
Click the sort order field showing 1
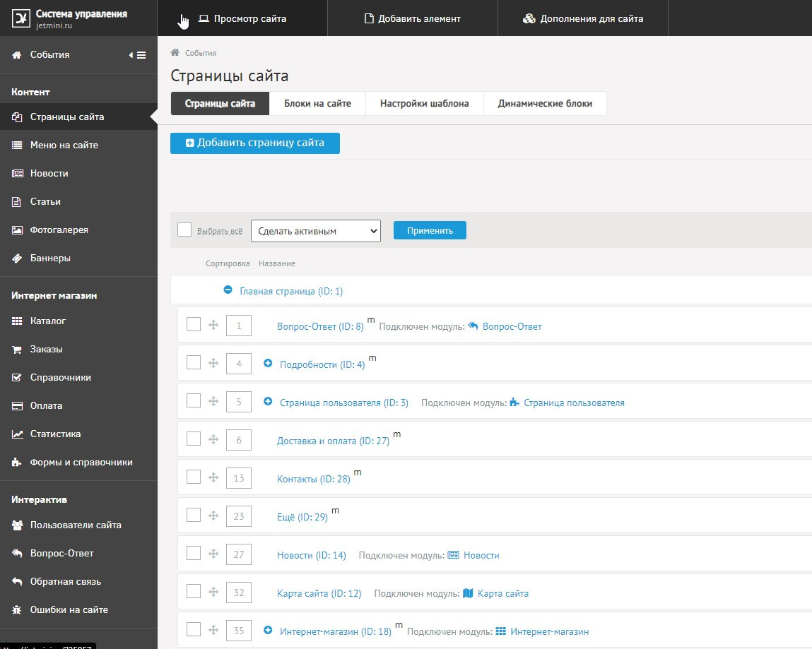click(x=239, y=326)
